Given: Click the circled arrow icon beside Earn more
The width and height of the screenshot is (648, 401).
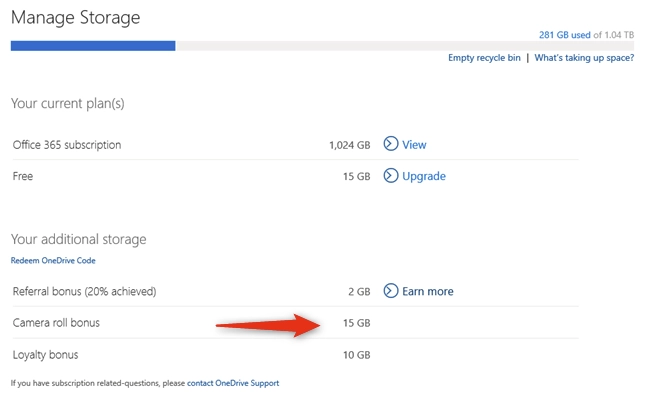Looking at the screenshot, I should click(391, 291).
